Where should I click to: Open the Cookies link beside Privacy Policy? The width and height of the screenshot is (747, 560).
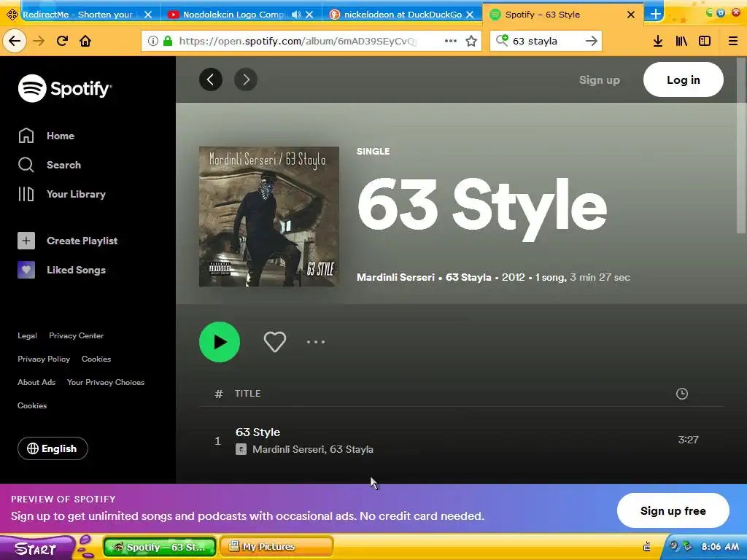[x=96, y=359]
